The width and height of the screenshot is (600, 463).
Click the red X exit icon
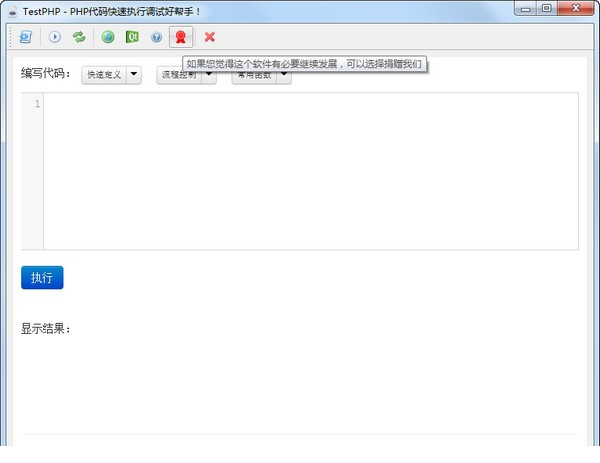pos(209,37)
